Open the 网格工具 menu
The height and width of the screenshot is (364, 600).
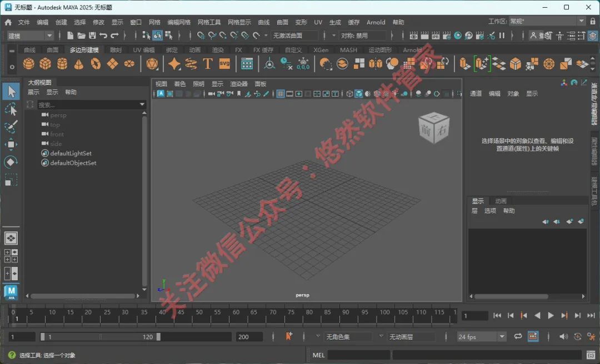point(209,22)
